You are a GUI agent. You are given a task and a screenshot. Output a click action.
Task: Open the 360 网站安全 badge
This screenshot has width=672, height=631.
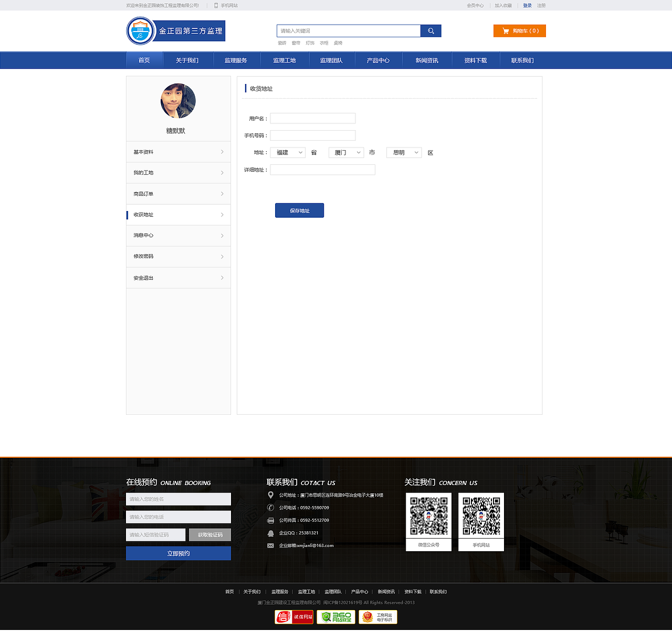(x=336, y=617)
